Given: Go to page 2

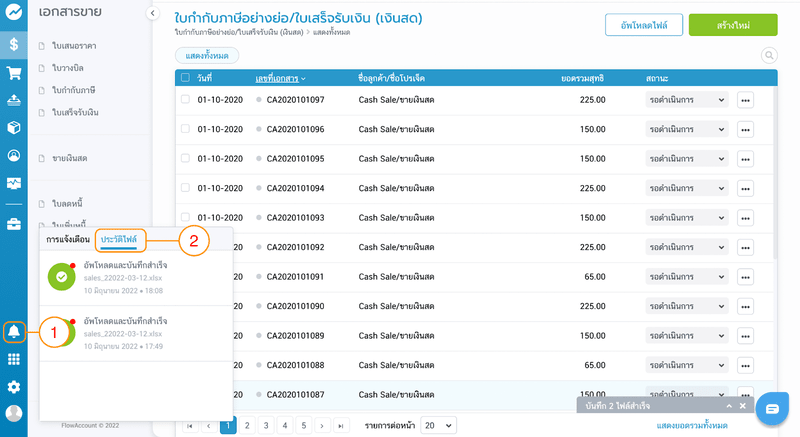Looking at the screenshot, I should 247,425.
